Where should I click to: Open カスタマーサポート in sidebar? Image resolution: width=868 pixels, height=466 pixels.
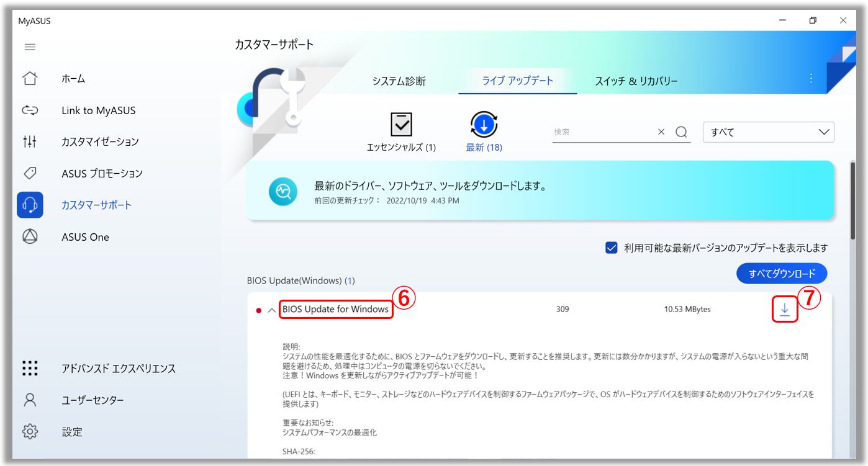[x=96, y=205]
